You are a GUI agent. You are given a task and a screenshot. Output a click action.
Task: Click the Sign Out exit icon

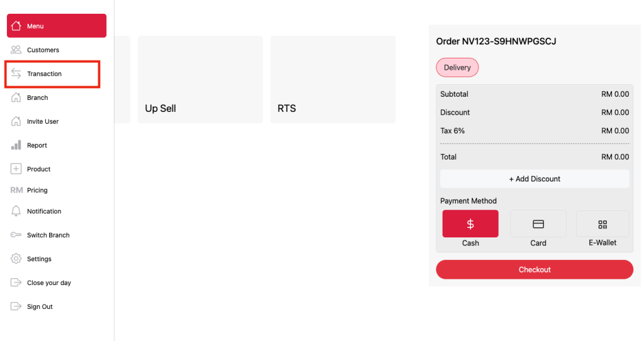click(x=16, y=306)
